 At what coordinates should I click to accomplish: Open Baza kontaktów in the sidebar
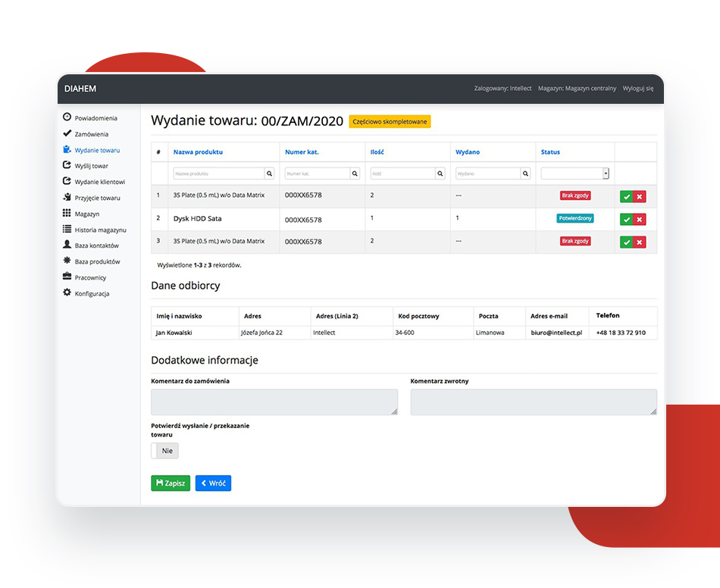tap(97, 246)
